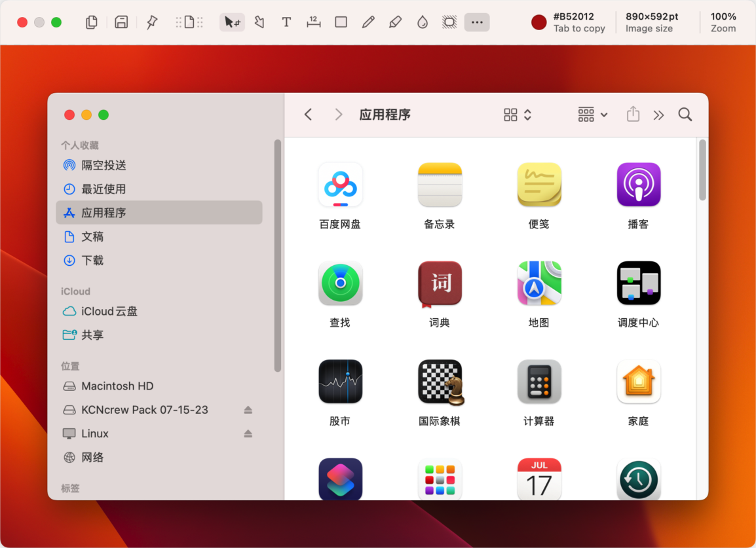Select the Launchpad colored grid icon
Screen dimensions: 756x548
point(440,479)
